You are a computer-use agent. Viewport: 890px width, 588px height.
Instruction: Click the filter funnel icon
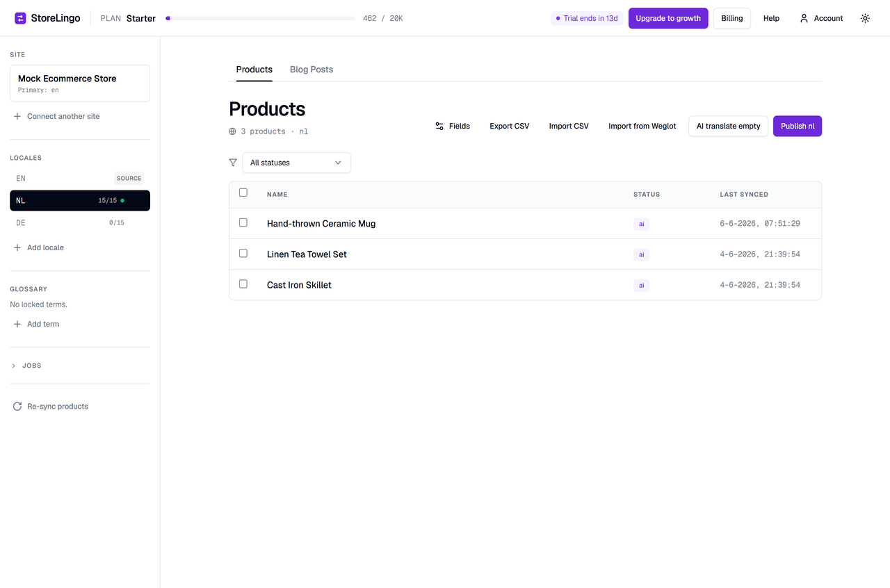pos(233,163)
